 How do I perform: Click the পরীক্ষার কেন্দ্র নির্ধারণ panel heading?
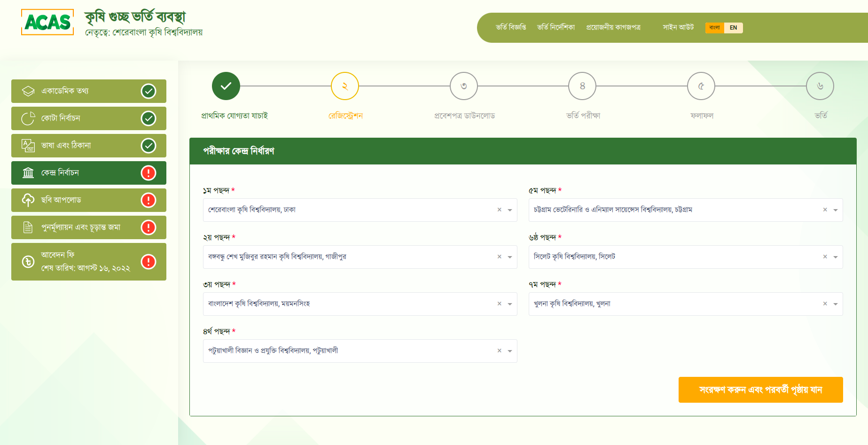(x=239, y=151)
